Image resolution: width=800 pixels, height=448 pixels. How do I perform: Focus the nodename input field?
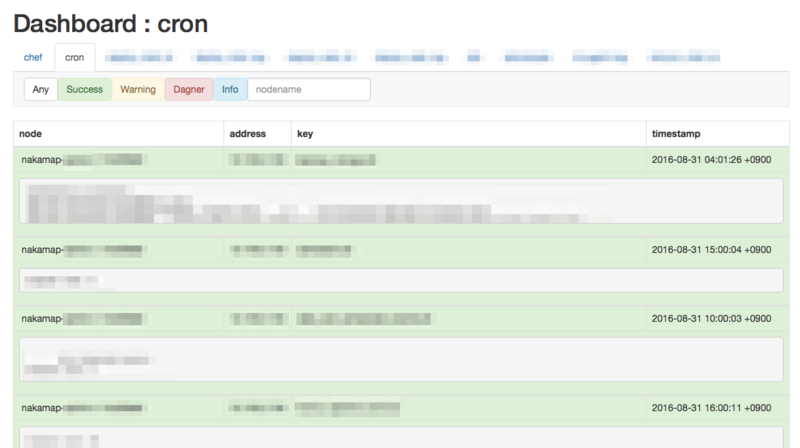(x=309, y=89)
